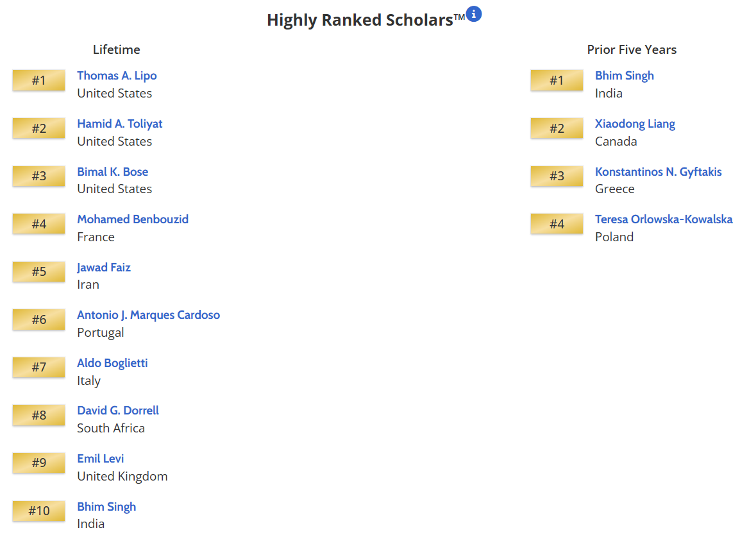Visit Xiaodong Liang's profile
Screen dimensions: 756x537
(x=635, y=124)
